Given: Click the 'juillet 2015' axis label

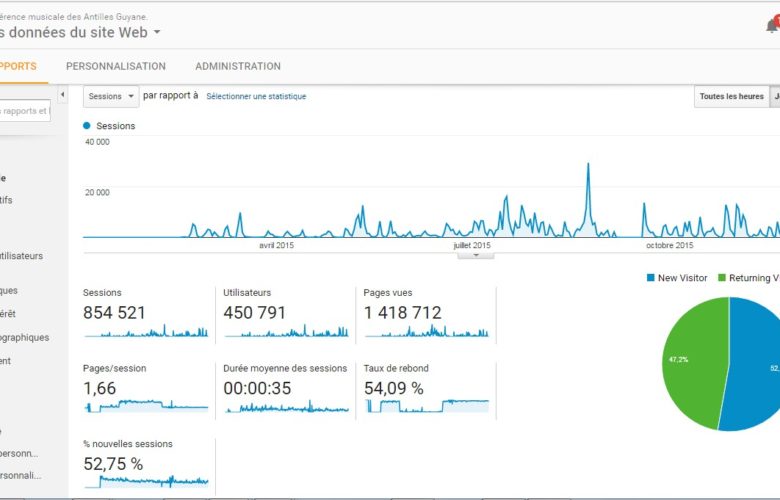Looking at the screenshot, I should tap(472, 245).
